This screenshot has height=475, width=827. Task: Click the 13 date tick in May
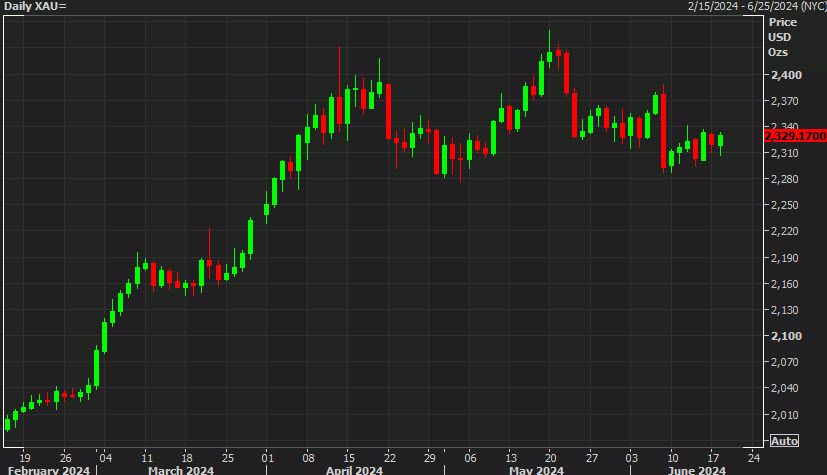pyautogui.click(x=511, y=458)
